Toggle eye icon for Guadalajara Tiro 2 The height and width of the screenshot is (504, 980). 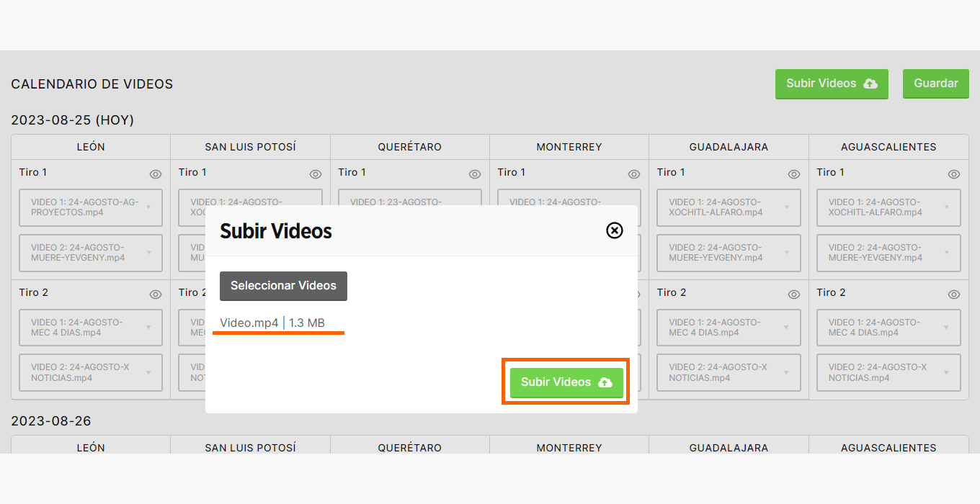pyautogui.click(x=793, y=294)
